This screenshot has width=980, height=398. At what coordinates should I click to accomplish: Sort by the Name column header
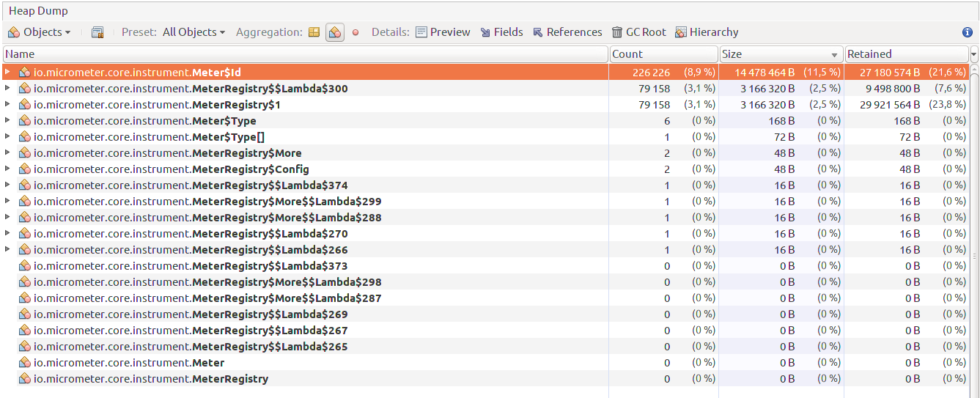click(306, 54)
